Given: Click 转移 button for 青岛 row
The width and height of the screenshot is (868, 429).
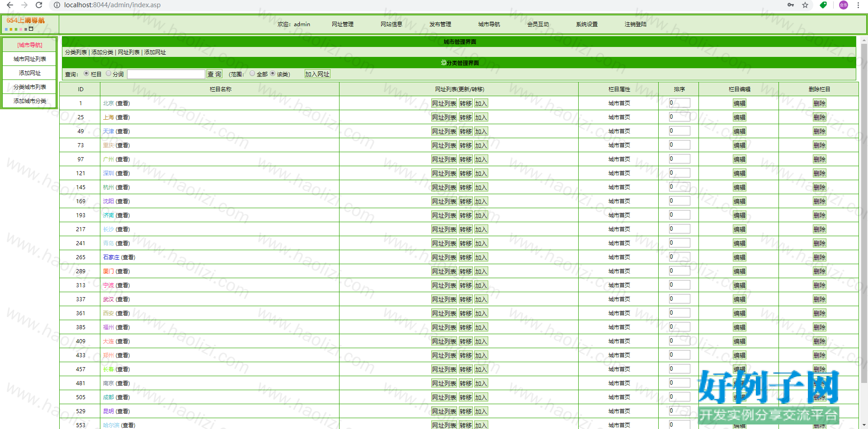Looking at the screenshot, I should 466,243.
